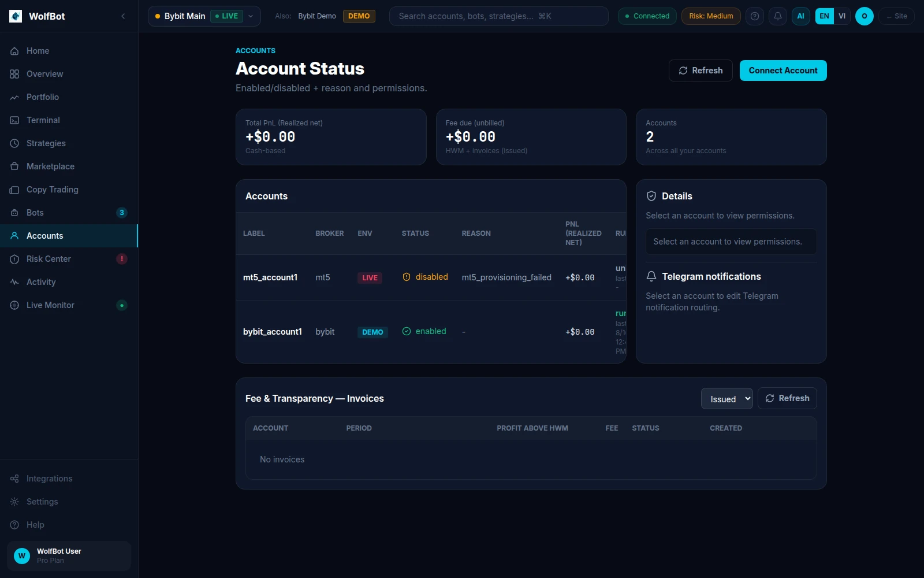Refresh the Account Status page
The height and width of the screenshot is (578, 924).
[701, 71]
